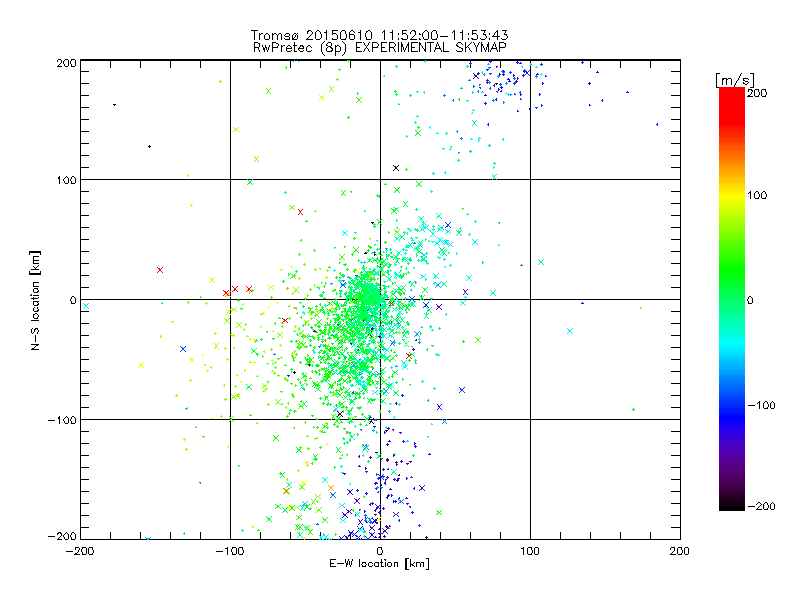This screenshot has width=800, height=600.
Task: Click the y-axis tick label '100' on left
Action: tap(66, 180)
